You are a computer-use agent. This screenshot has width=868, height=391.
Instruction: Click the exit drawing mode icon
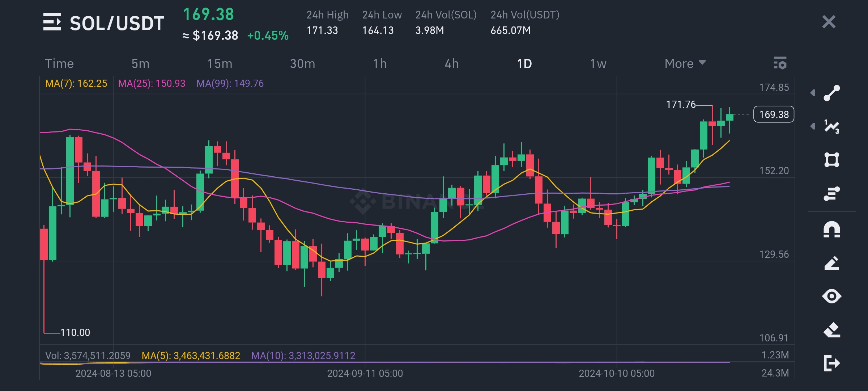click(831, 363)
